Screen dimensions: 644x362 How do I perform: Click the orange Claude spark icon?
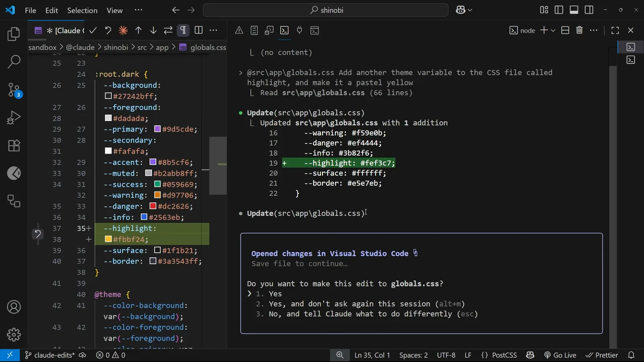(123, 30)
